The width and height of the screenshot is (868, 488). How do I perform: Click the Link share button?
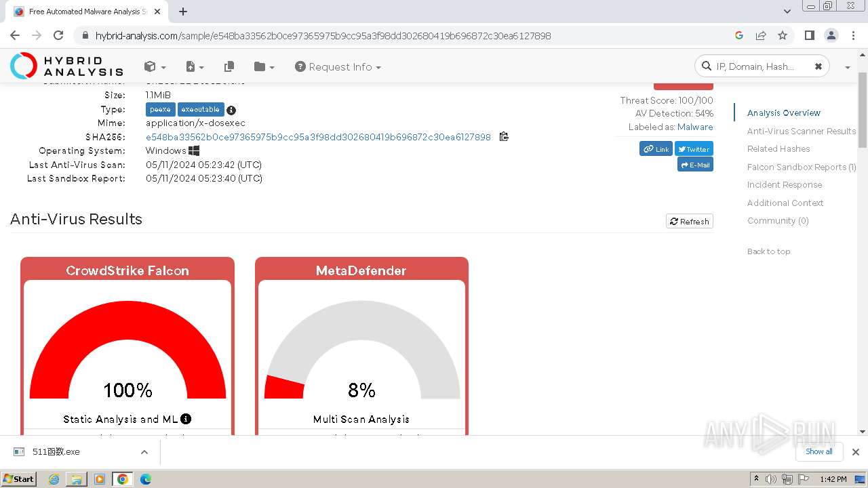pyautogui.click(x=656, y=149)
